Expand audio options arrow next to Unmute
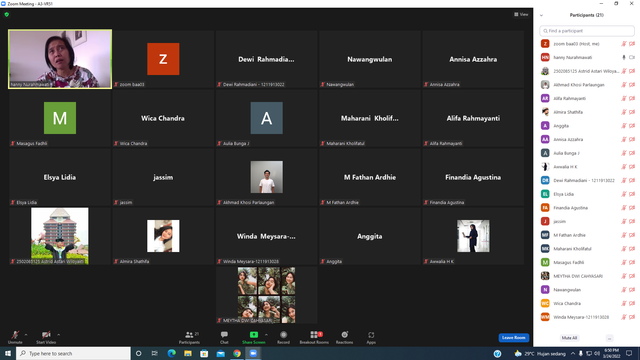The width and height of the screenshot is (640, 360). [26, 335]
